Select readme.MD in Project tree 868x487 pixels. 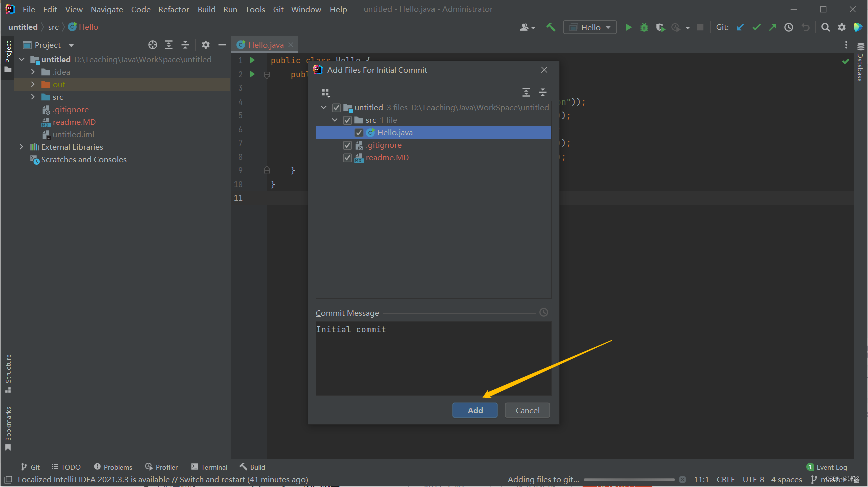coord(74,122)
